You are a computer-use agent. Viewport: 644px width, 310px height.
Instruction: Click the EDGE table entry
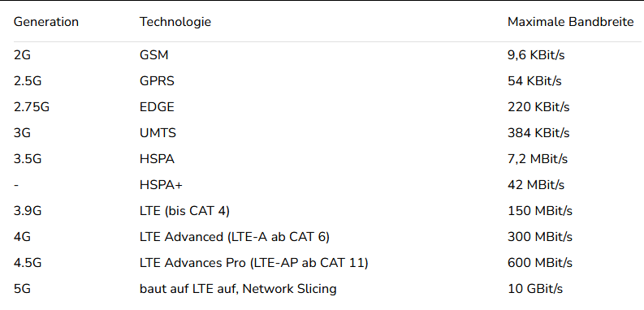(x=157, y=107)
